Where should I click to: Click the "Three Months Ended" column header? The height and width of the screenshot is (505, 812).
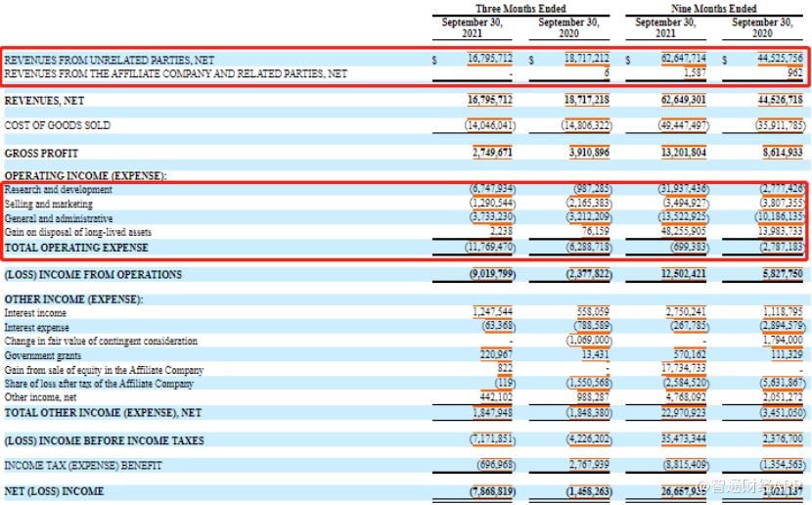pos(520,9)
